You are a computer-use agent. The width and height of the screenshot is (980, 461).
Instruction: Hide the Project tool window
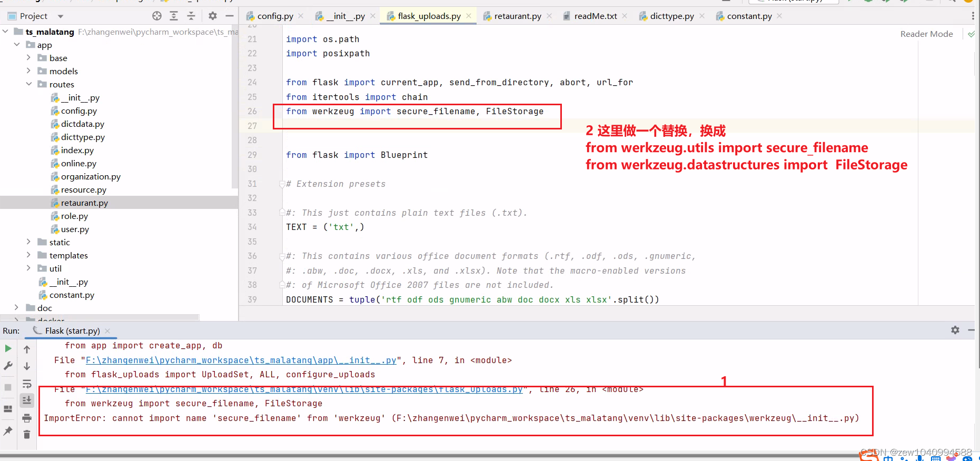coord(230,16)
